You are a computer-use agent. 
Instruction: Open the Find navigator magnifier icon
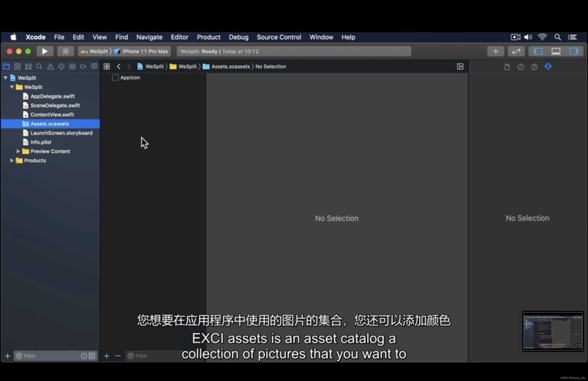pyautogui.click(x=39, y=66)
